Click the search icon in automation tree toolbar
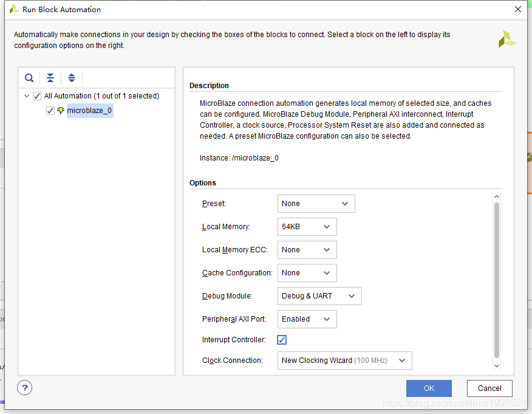 (29, 78)
